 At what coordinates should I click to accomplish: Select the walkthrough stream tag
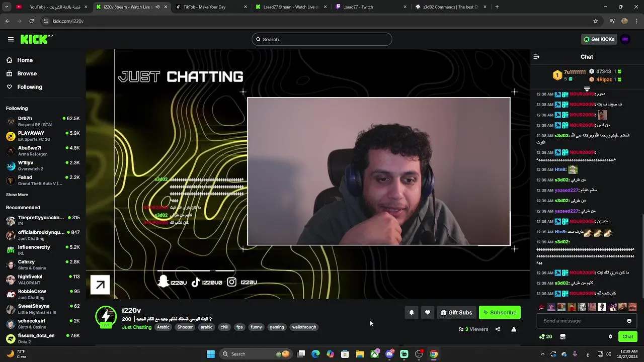(x=304, y=327)
